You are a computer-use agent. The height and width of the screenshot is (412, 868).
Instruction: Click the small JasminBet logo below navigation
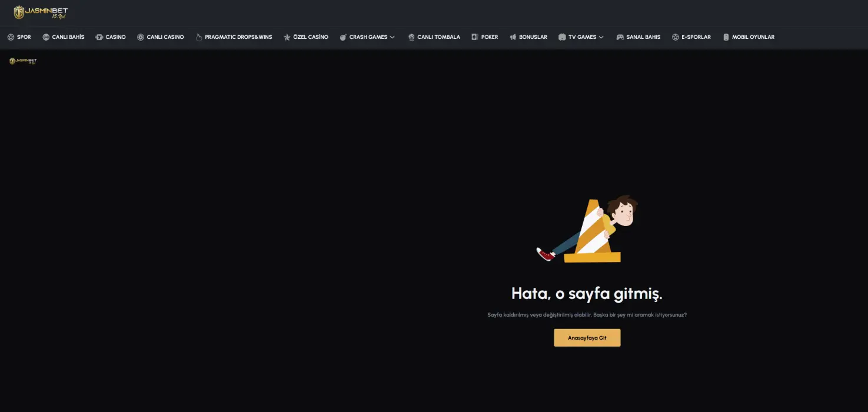tap(23, 61)
